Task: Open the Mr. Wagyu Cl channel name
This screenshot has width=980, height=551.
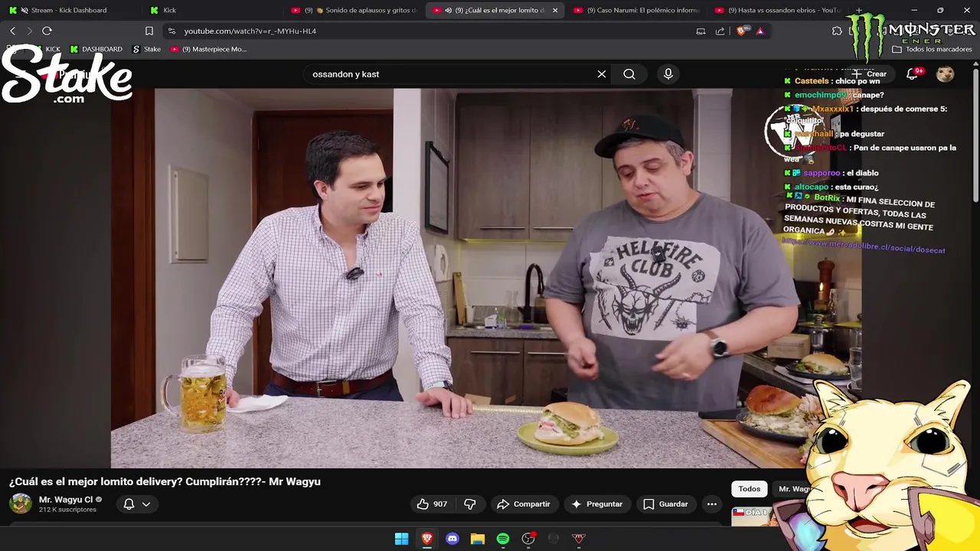Action: point(66,500)
